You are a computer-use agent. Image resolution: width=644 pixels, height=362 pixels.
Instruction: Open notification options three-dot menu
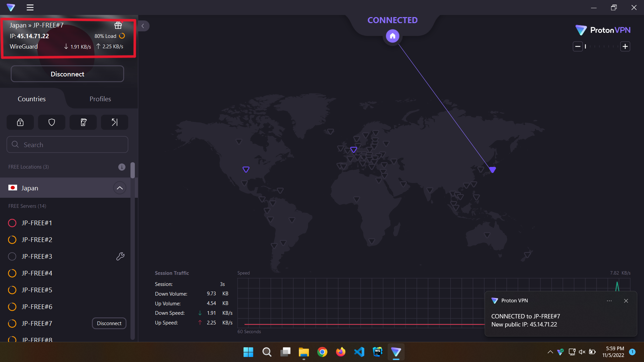click(x=609, y=301)
